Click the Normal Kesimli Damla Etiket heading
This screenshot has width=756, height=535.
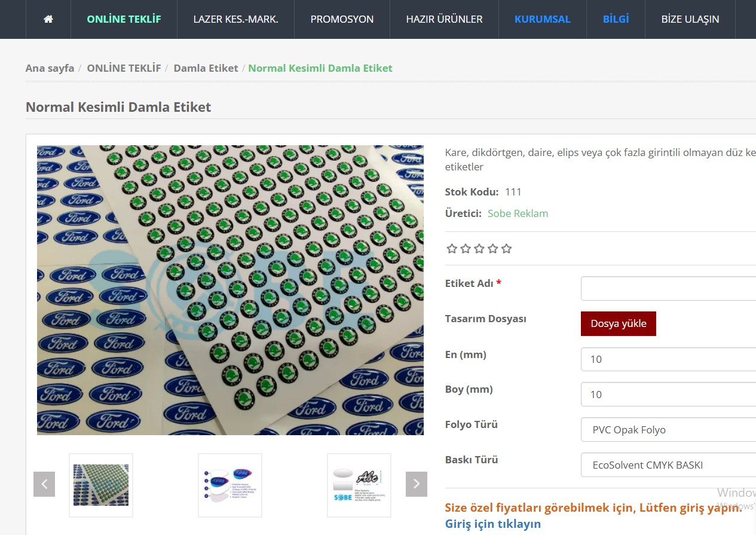coord(118,108)
